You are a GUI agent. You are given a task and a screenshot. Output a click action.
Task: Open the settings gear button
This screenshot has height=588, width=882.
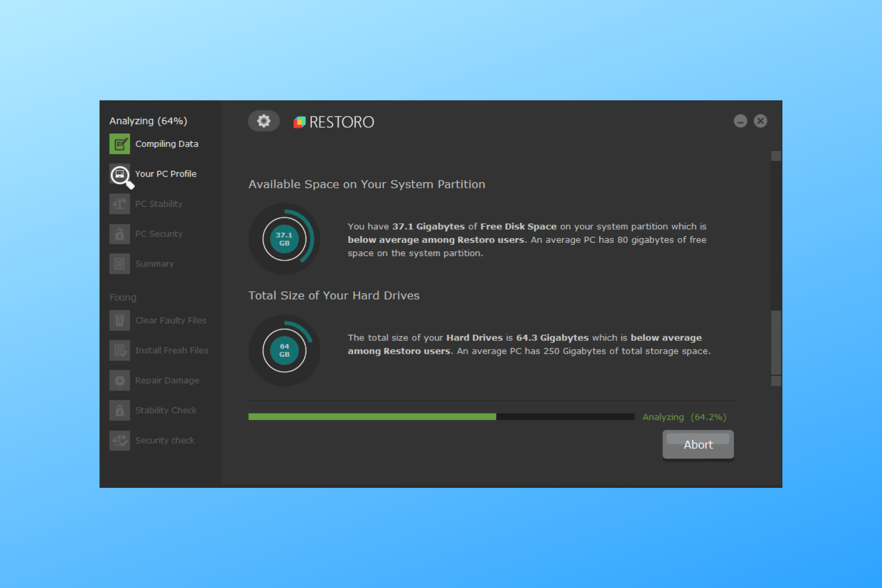pos(264,121)
